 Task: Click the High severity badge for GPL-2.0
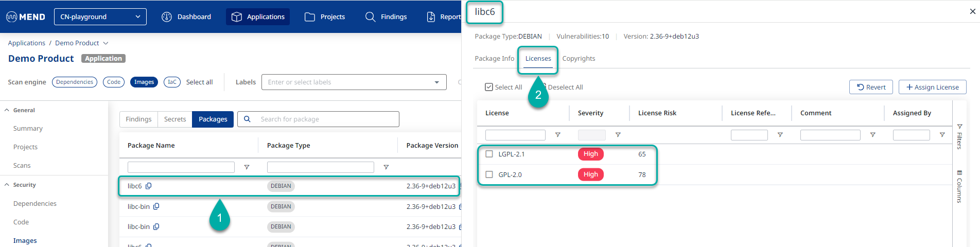(x=590, y=174)
